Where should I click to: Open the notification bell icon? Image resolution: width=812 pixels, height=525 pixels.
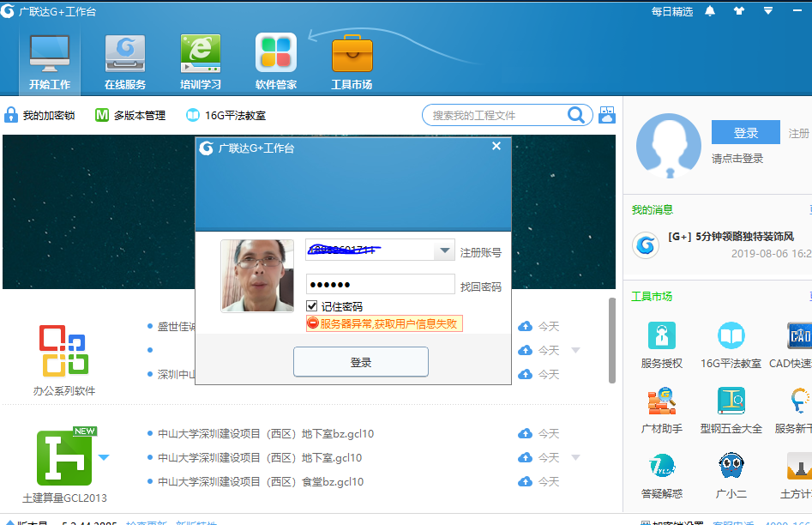click(710, 11)
